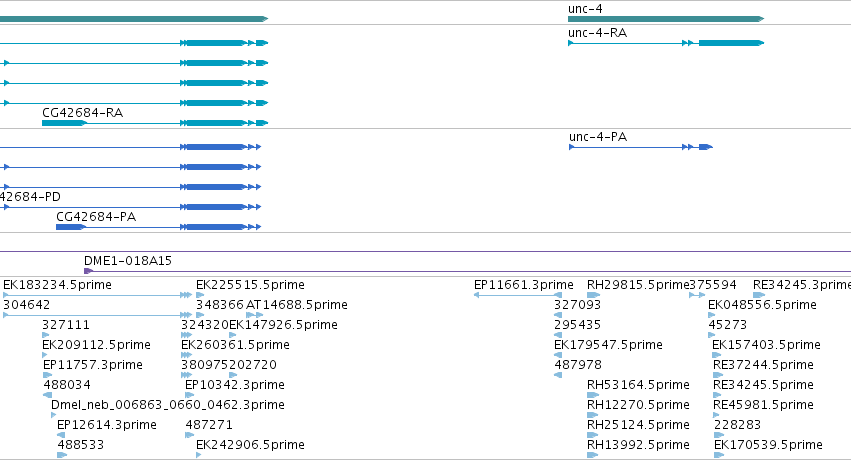Click EP10342.3prime EST label
Screen dimensions: 851x460
pyautogui.click(x=235, y=385)
